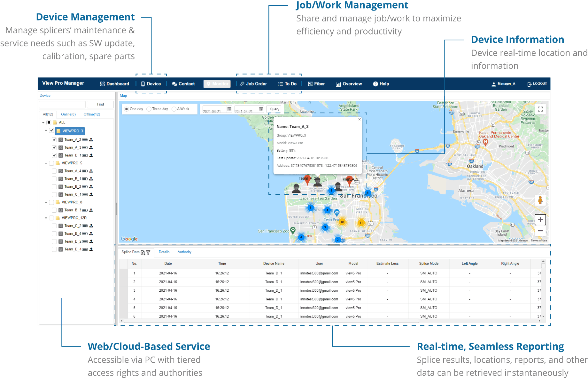Click the upload icon next to Team_A_2
This screenshot has width=588, height=378.
tap(91, 140)
